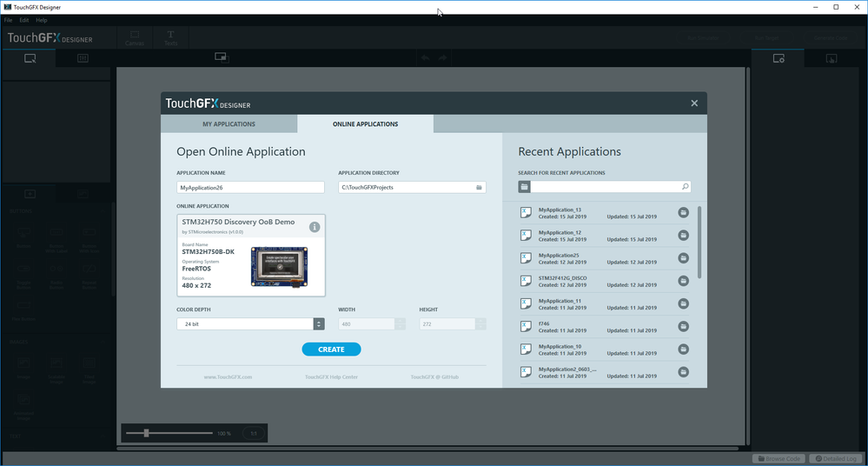This screenshot has height=466, width=868.
Task: Open folder for MyApplication25
Action: tap(683, 258)
